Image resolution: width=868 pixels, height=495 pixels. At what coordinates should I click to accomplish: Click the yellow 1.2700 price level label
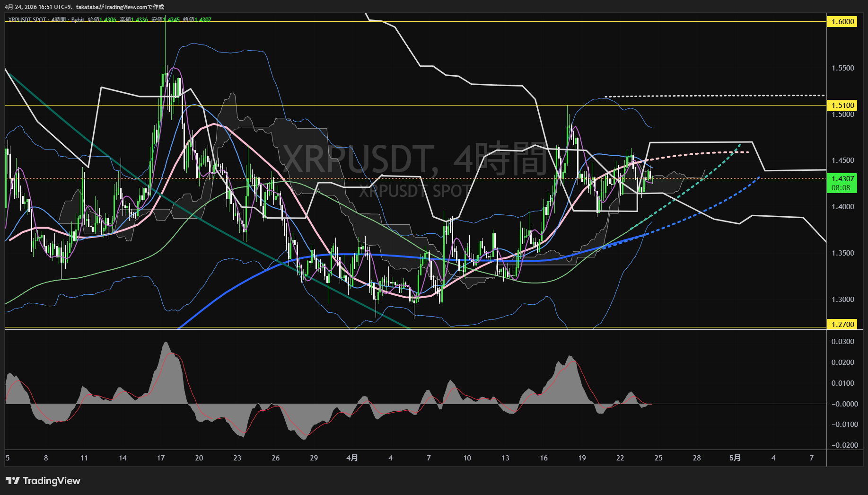point(842,325)
